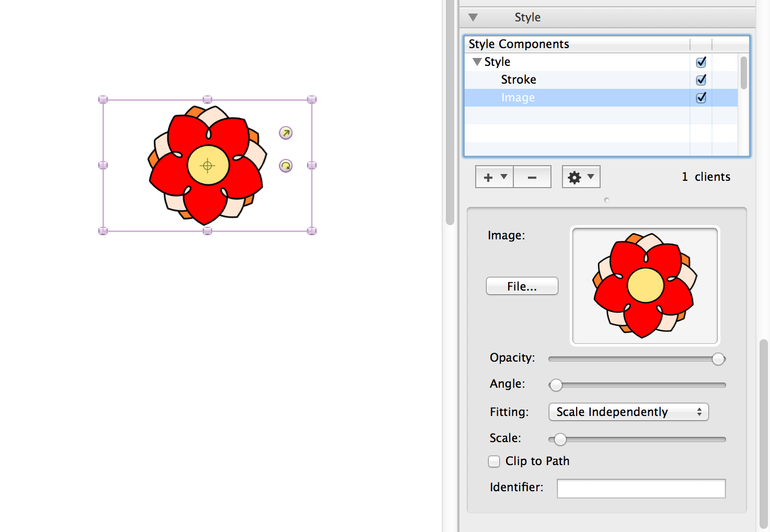Click the canvas vertical scrollbar
The width and height of the screenshot is (770, 532).
[x=450, y=112]
